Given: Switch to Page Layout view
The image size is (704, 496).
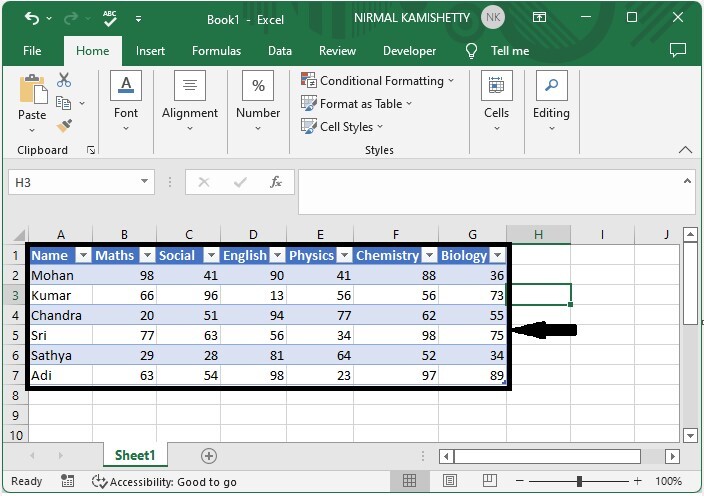Looking at the screenshot, I should [450, 482].
